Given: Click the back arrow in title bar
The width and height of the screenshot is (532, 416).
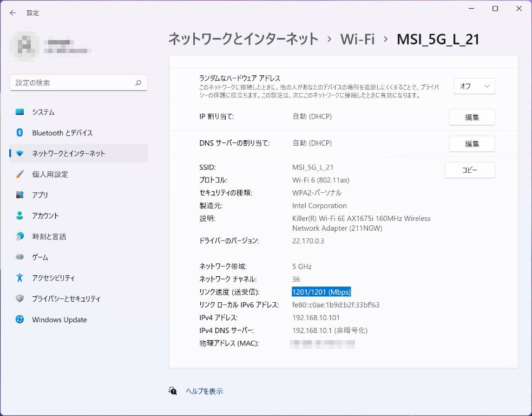Looking at the screenshot, I should pos(13,13).
